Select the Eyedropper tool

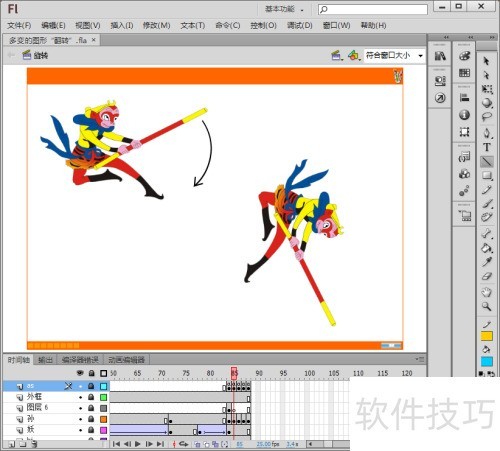pyautogui.click(x=487, y=262)
